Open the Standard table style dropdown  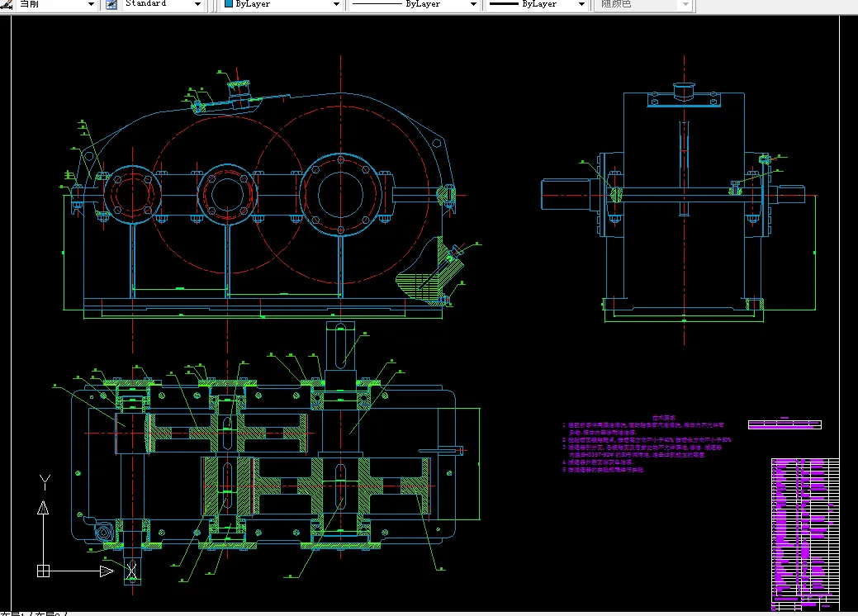(x=163, y=4)
